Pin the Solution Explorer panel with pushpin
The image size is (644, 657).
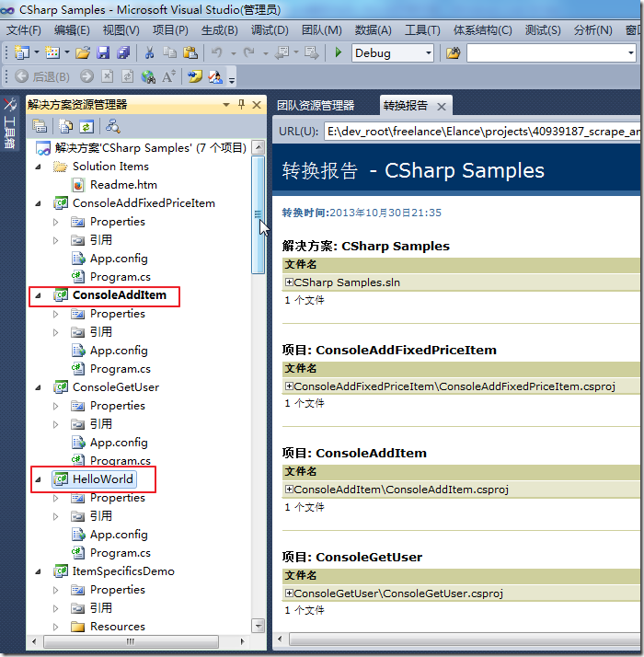tap(241, 104)
